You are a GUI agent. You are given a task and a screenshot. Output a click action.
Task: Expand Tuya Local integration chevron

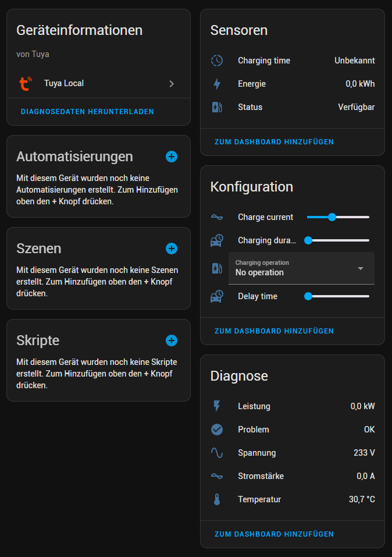click(x=172, y=84)
